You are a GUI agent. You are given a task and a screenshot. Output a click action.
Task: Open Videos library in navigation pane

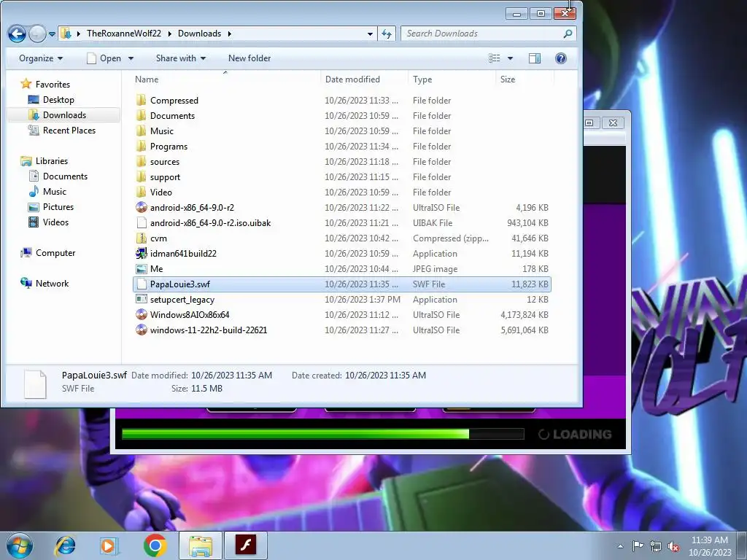[x=49, y=222]
